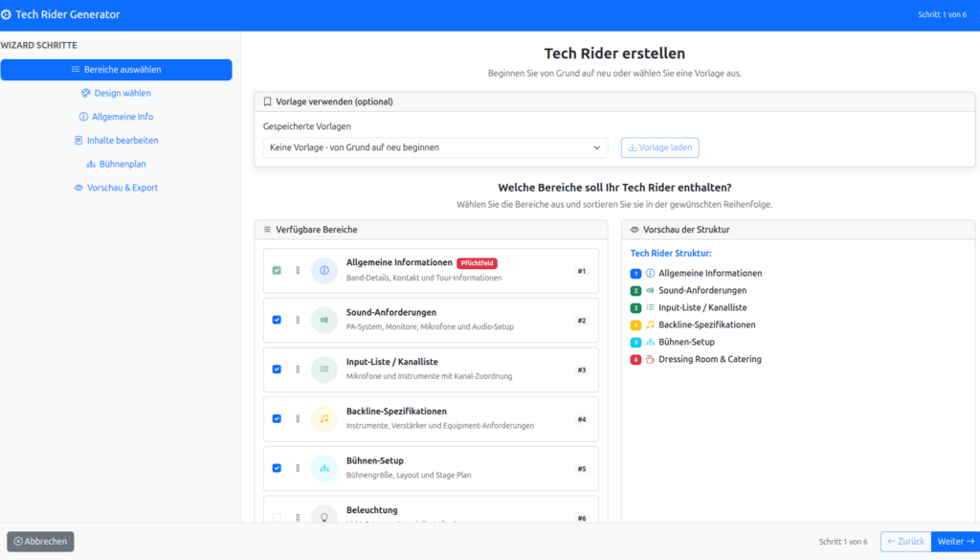Click the Allgemeine Informationen info icon

(324, 271)
